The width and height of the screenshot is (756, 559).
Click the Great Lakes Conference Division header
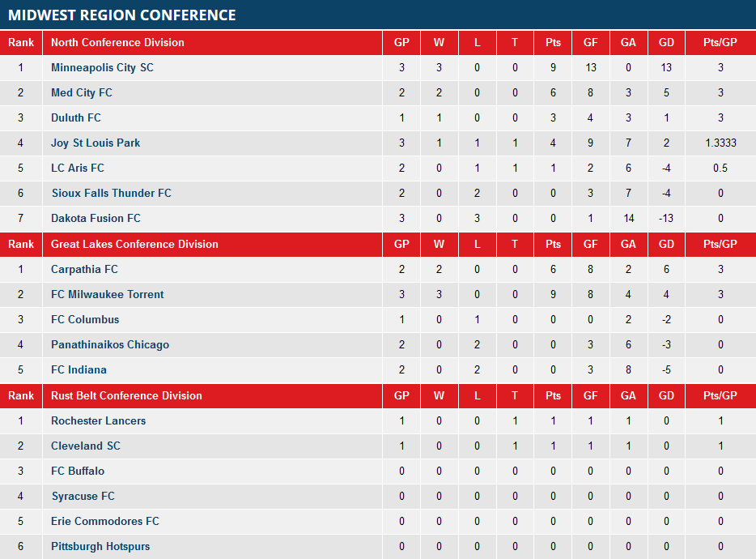point(134,245)
